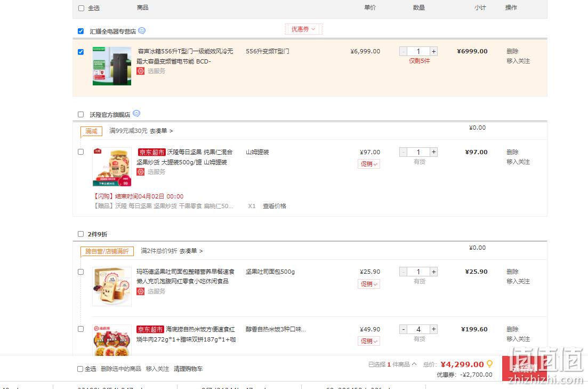The width and height of the screenshot is (588, 389).
Task: Click quantity field of 容声冰箱 item
Action: click(418, 51)
